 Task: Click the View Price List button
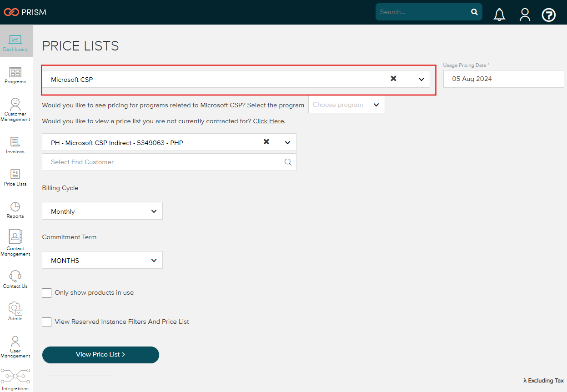tap(100, 355)
